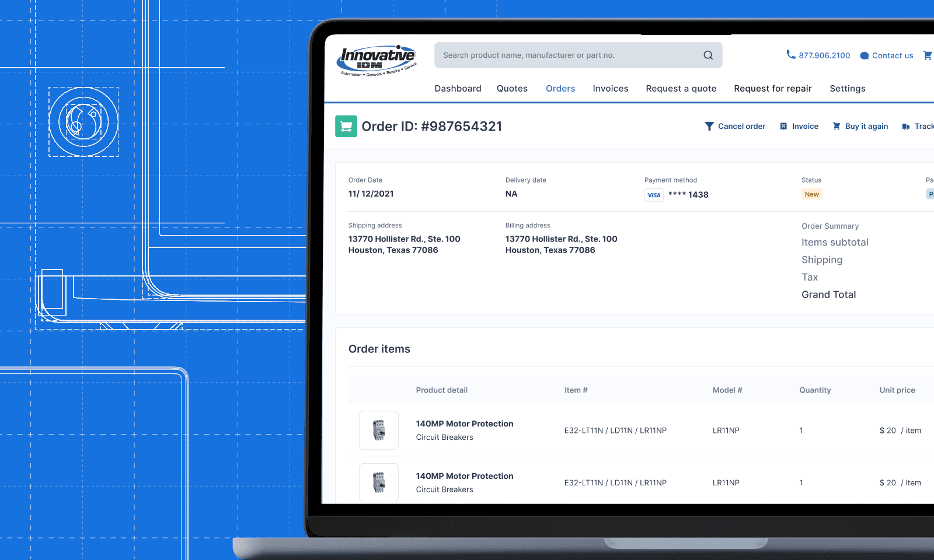Open the Quotes tab
The width and height of the screenshot is (934, 560).
click(512, 89)
